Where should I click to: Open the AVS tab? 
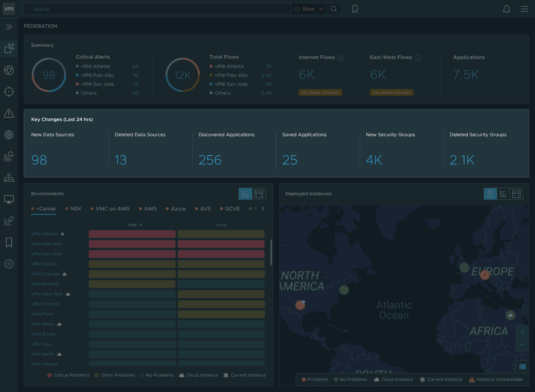point(203,209)
